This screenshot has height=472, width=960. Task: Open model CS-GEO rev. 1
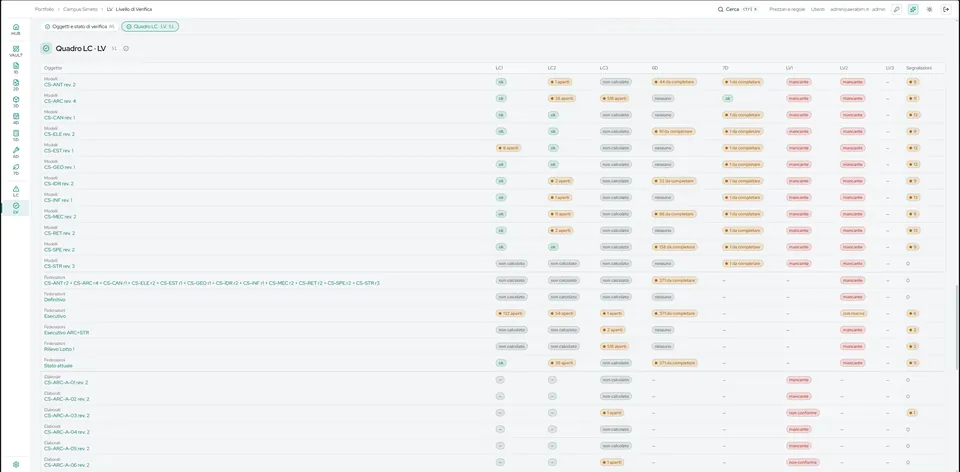point(59,167)
